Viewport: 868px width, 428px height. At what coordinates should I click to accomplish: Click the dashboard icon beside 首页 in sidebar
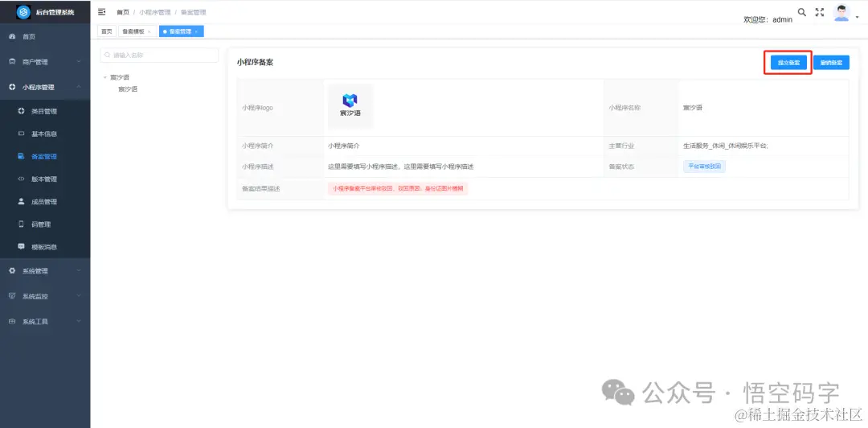coord(12,36)
